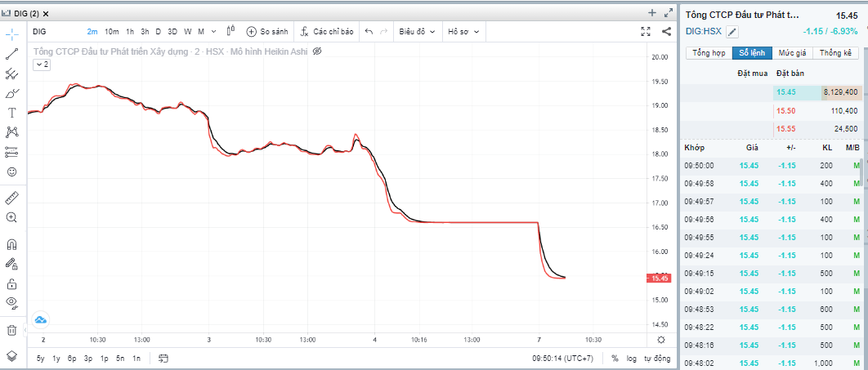The image size is (868, 370).
Task: Switch to 1h timeframe
Action: [129, 32]
